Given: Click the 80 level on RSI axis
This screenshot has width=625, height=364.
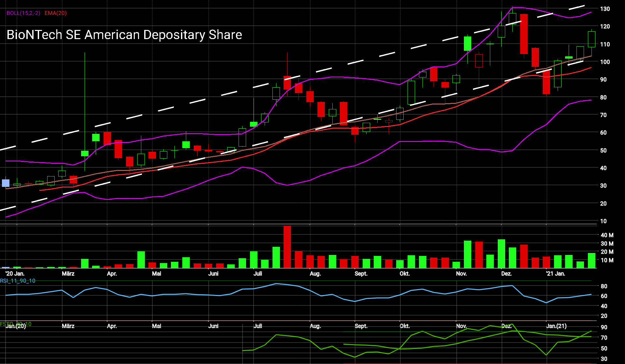Looking at the screenshot, I should [604, 286].
